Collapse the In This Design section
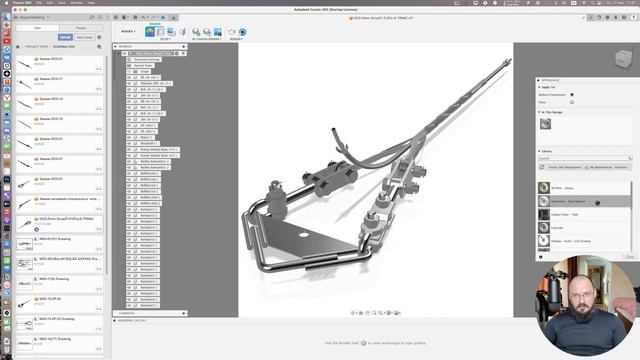This screenshot has width=640, height=360. [539, 112]
